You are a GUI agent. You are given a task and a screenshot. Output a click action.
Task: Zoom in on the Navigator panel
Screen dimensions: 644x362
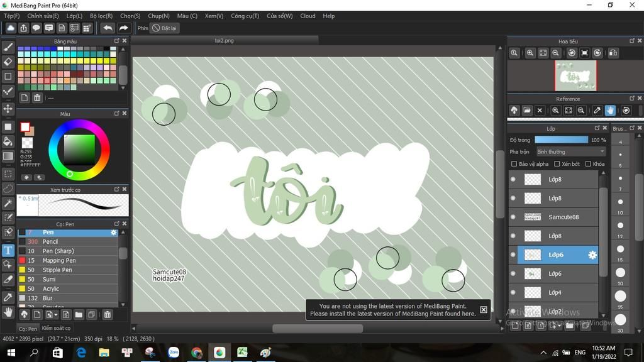(x=530, y=53)
